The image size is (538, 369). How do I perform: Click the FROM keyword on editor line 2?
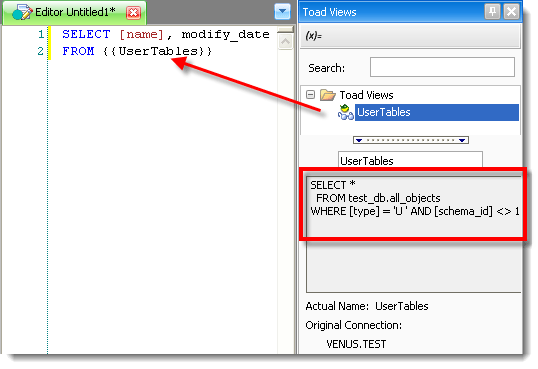point(78,51)
